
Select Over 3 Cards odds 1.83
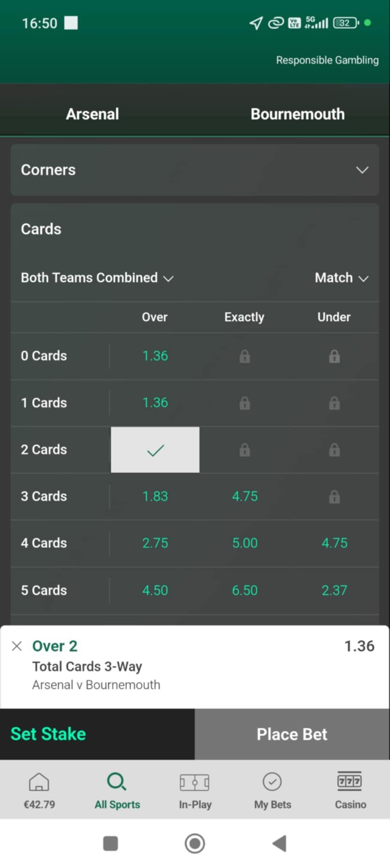coord(155,496)
